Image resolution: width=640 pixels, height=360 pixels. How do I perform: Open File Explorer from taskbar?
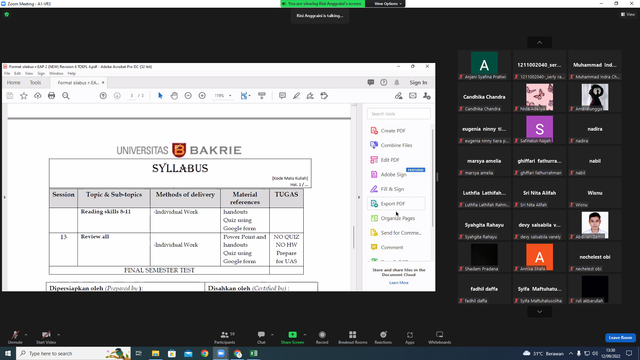pyautogui.click(x=156, y=353)
